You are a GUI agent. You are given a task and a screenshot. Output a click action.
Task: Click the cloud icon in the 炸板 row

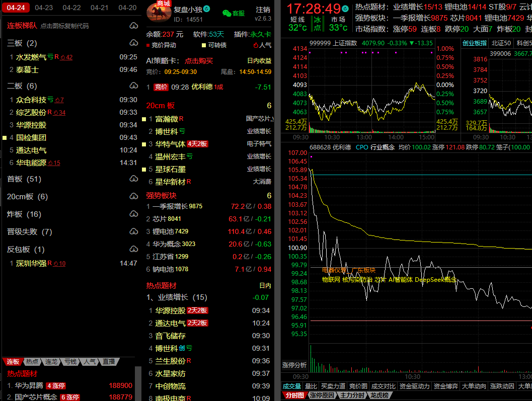click(x=133, y=214)
